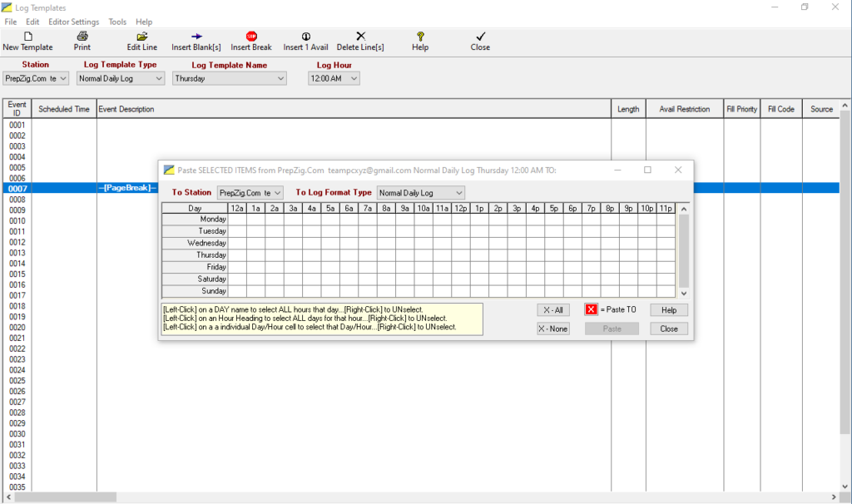Click the main log vertical scroll down arrow

tap(845, 487)
